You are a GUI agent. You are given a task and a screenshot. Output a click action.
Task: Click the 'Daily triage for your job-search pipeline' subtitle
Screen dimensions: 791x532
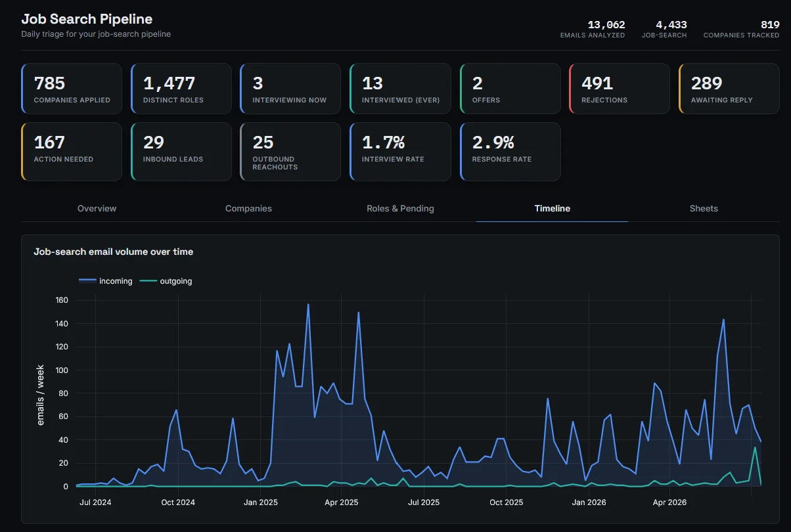tap(96, 34)
